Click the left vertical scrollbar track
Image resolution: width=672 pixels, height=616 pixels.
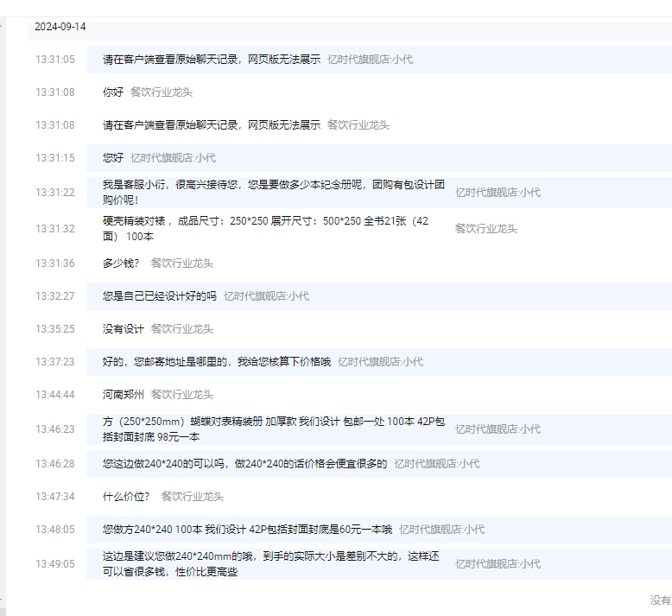pyautogui.click(x=3, y=316)
